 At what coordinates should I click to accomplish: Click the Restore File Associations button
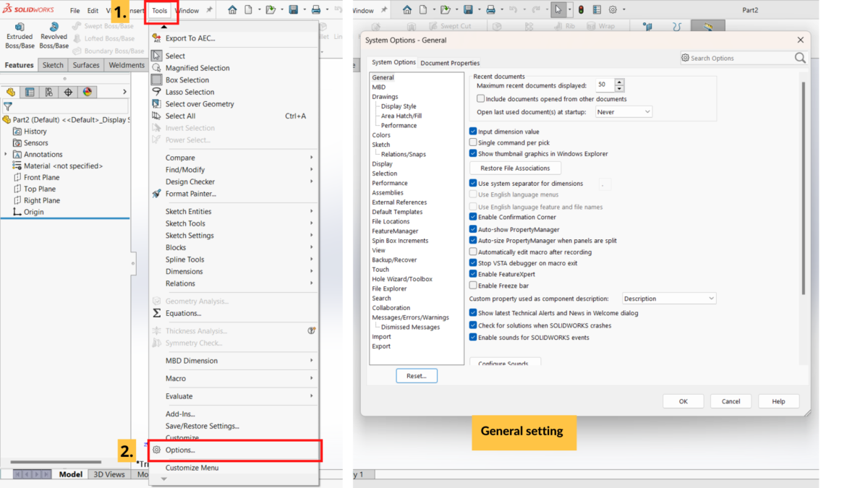pos(515,168)
